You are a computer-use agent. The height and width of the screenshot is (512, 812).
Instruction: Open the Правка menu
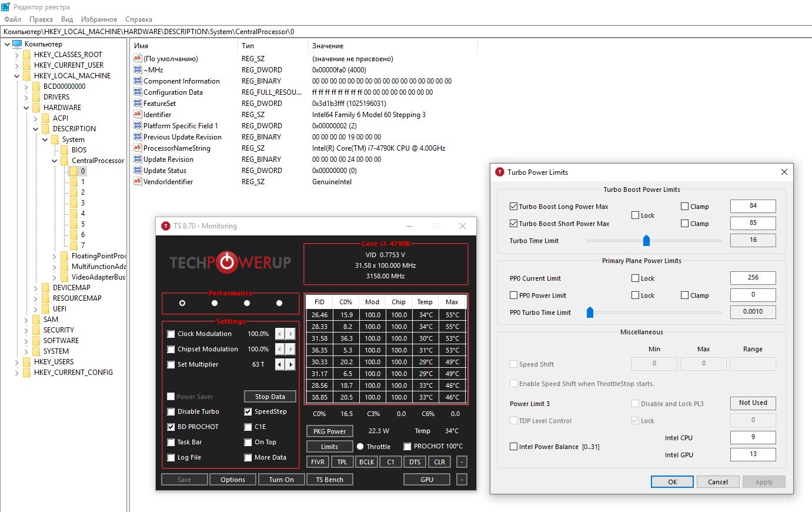pos(41,19)
